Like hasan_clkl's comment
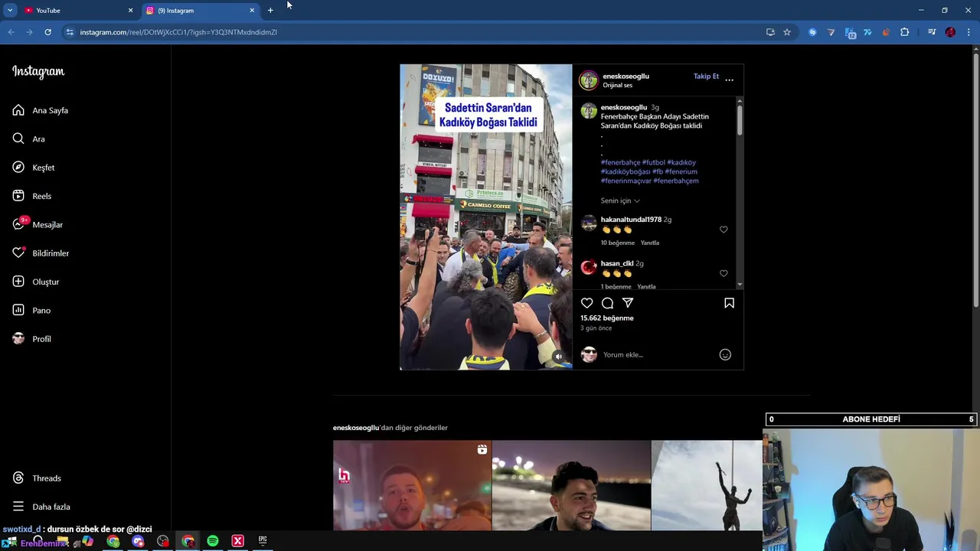Image resolution: width=980 pixels, height=551 pixels. pyautogui.click(x=724, y=273)
